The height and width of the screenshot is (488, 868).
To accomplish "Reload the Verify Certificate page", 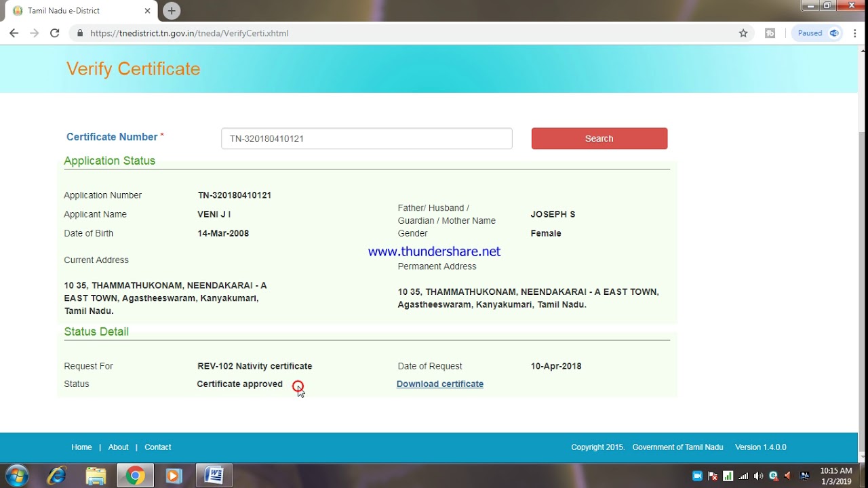I will click(54, 33).
